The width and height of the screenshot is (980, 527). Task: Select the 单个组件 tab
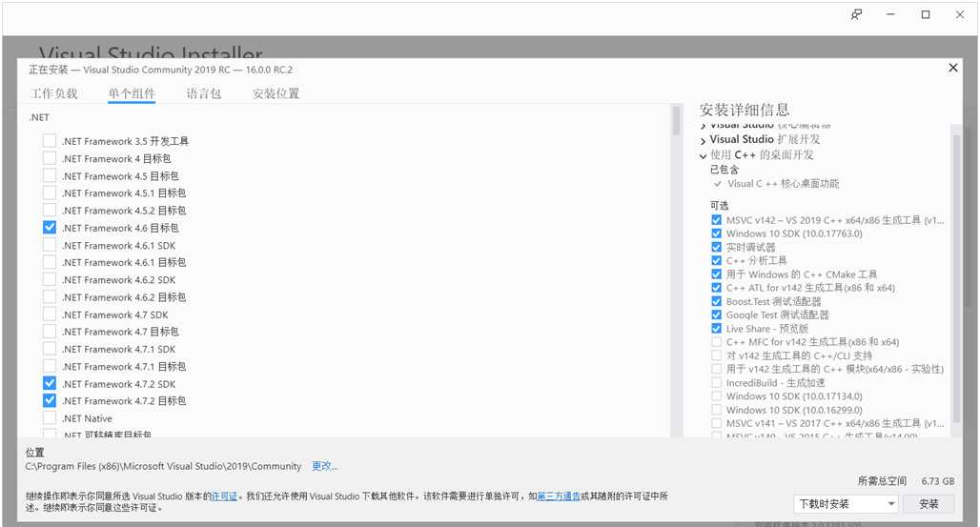click(132, 93)
